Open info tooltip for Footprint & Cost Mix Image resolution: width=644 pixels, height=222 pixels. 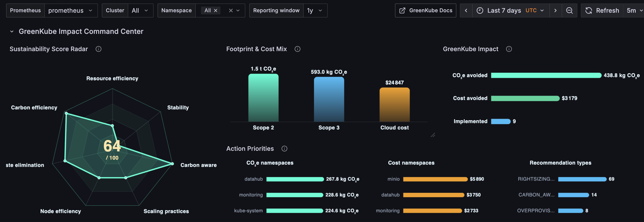298,49
